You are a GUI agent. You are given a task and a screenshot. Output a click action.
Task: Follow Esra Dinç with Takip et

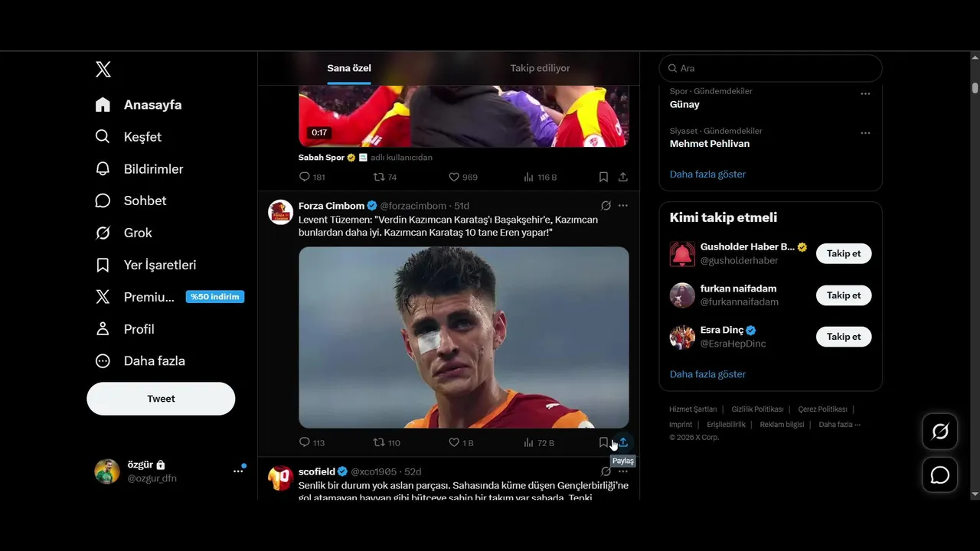coord(844,337)
